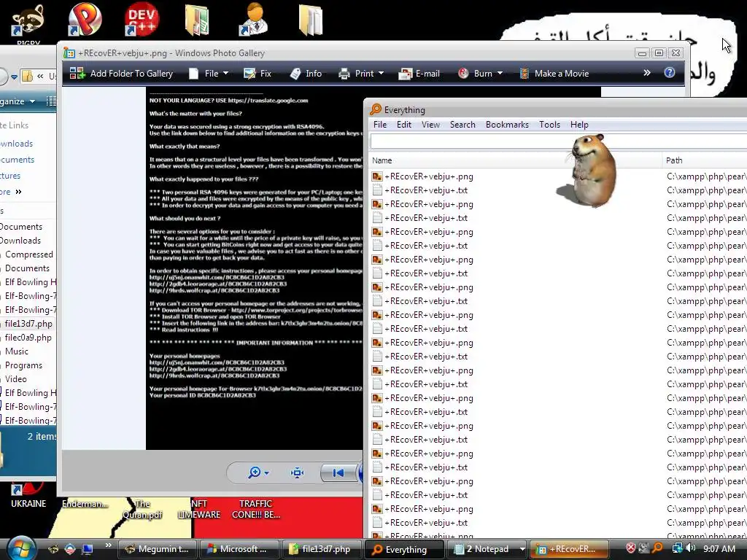Open Pictures favorite link in Explorer

(10, 176)
